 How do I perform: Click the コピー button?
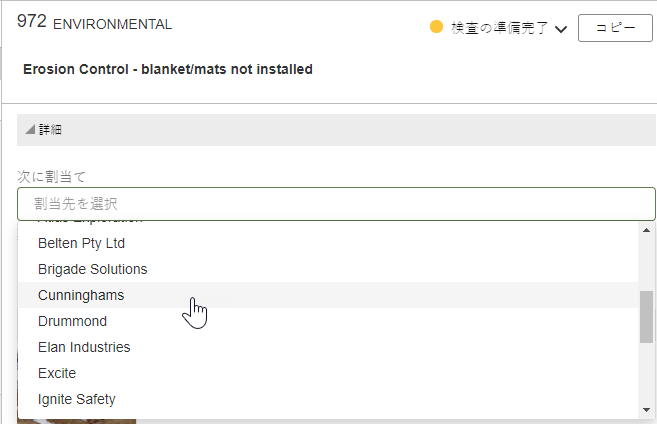coord(615,28)
